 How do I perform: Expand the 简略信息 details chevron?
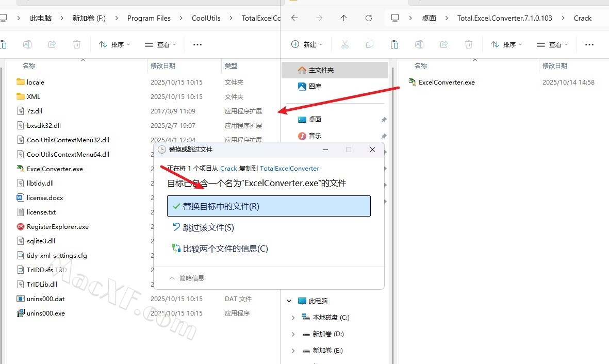[172, 278]
